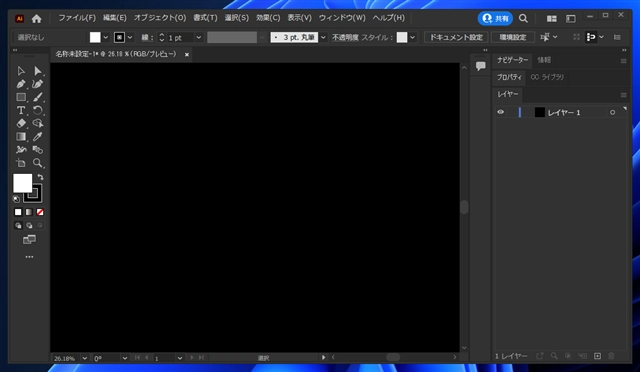Click the 環境設定 button
This screenshot has width=640, height=372.
coord(513,37)
